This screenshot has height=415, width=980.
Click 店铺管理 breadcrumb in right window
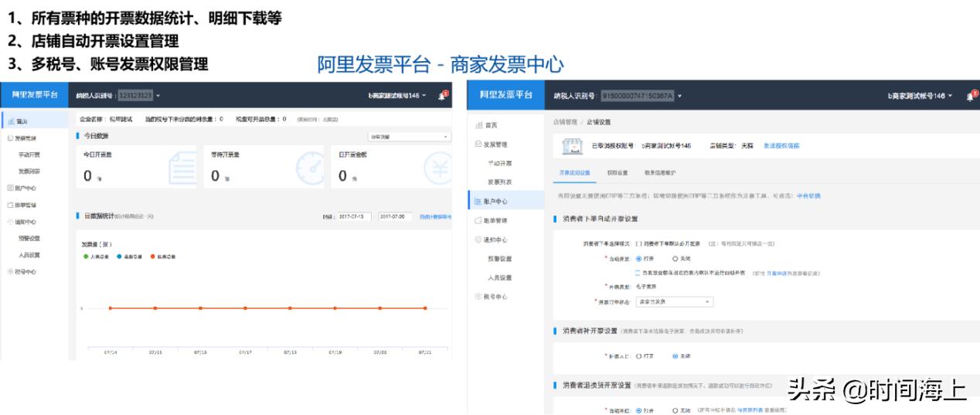pos(565,122)
